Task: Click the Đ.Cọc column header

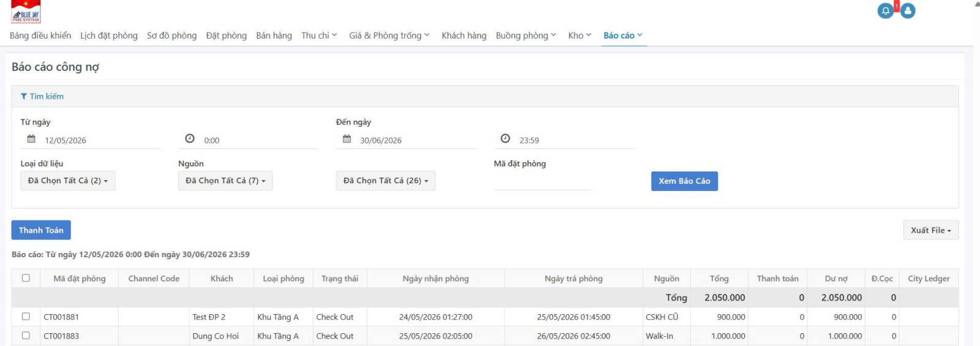Action: tap(882, 279)
